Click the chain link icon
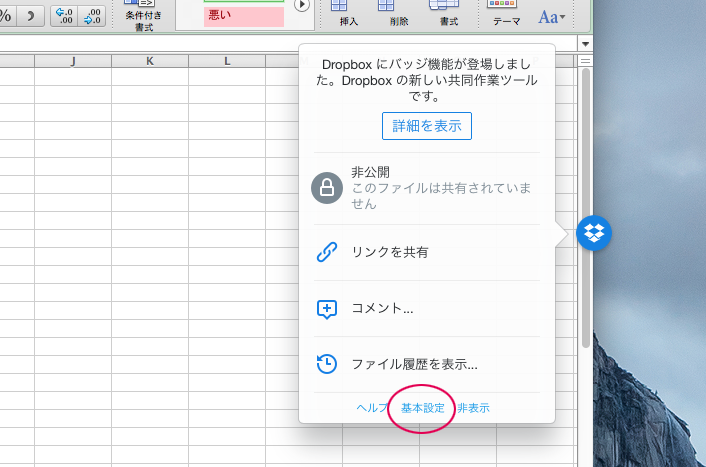The image size is (706, 467). pos(327,252)
